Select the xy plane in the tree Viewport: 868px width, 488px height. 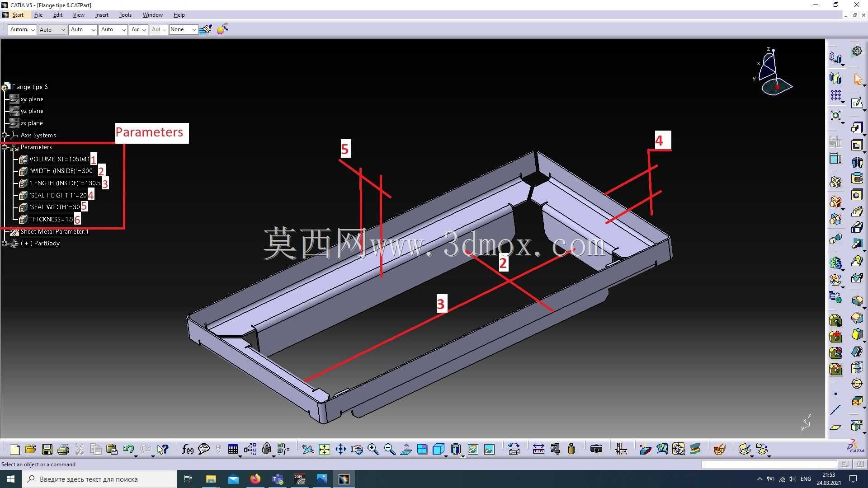(32, 99)
